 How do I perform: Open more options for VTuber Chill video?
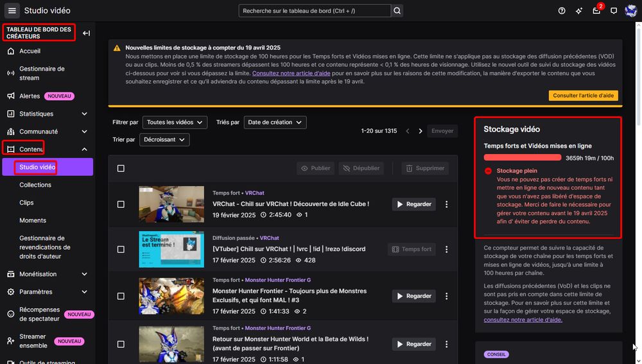446,249
